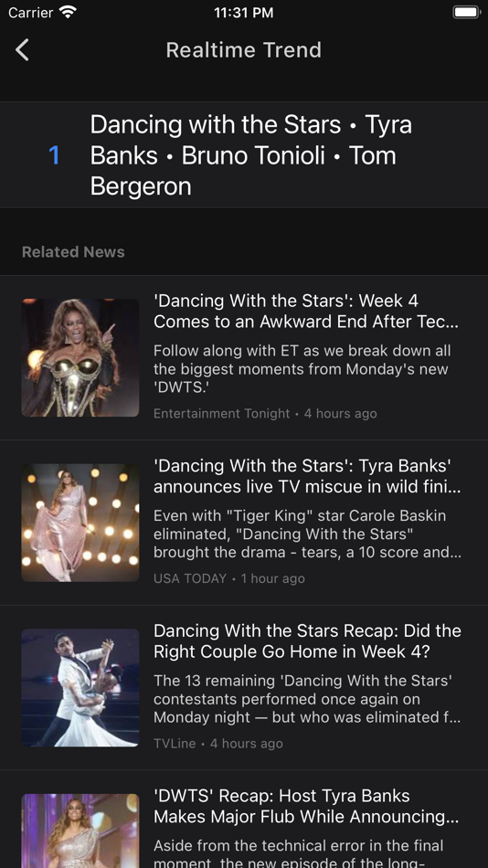This screenshot has width=488, height=868.
Task: Open the dancing couple thumbnail for the TVLine article
Action: [80, 687]
